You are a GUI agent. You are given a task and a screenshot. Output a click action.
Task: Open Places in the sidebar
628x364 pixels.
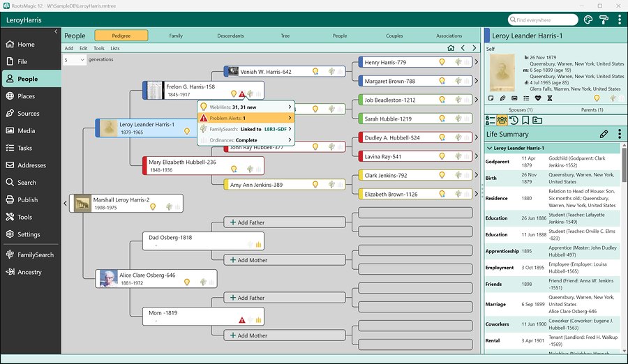pos(31,96)
